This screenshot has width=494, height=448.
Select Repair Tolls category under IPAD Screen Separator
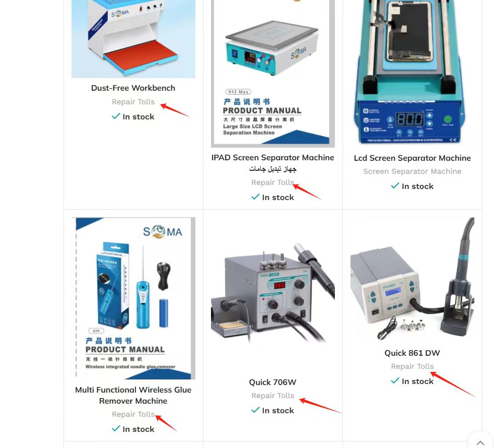pyautogui.click(x=273, y=182)
